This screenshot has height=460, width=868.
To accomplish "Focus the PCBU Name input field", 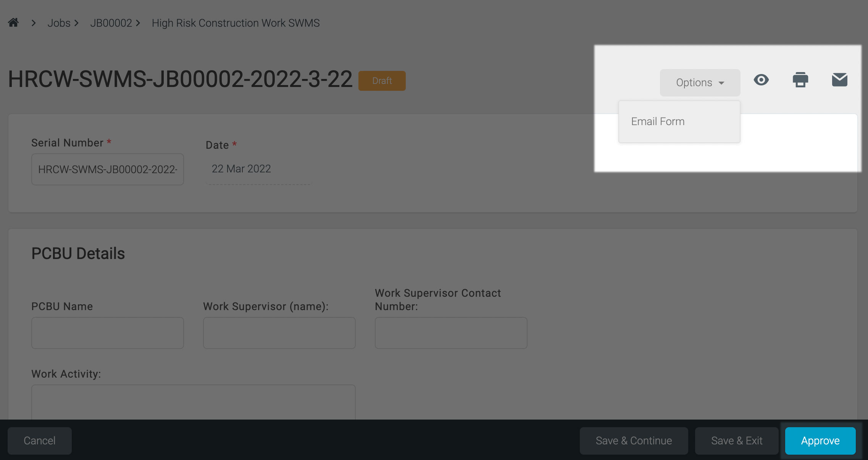I will [x=108, y=333].
